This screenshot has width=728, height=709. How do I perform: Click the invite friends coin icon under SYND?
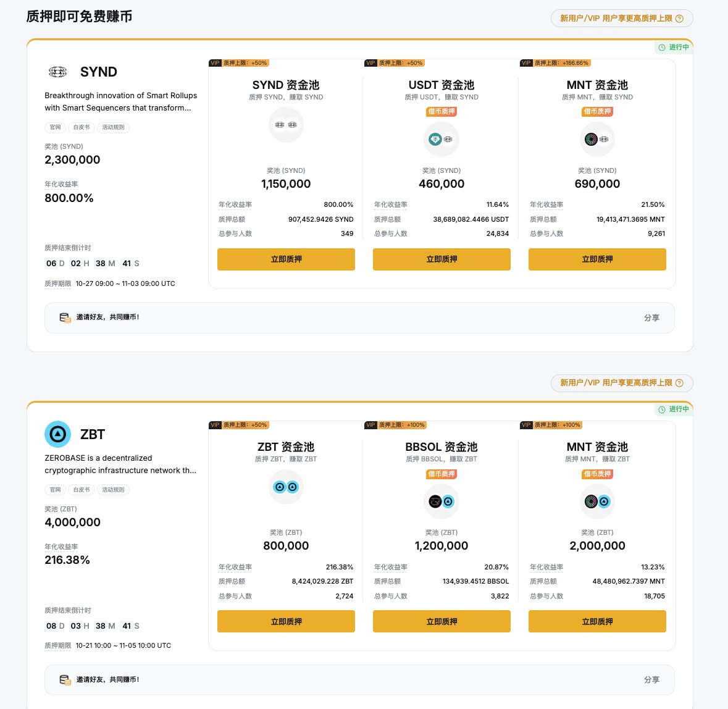[x=65, y=317]
